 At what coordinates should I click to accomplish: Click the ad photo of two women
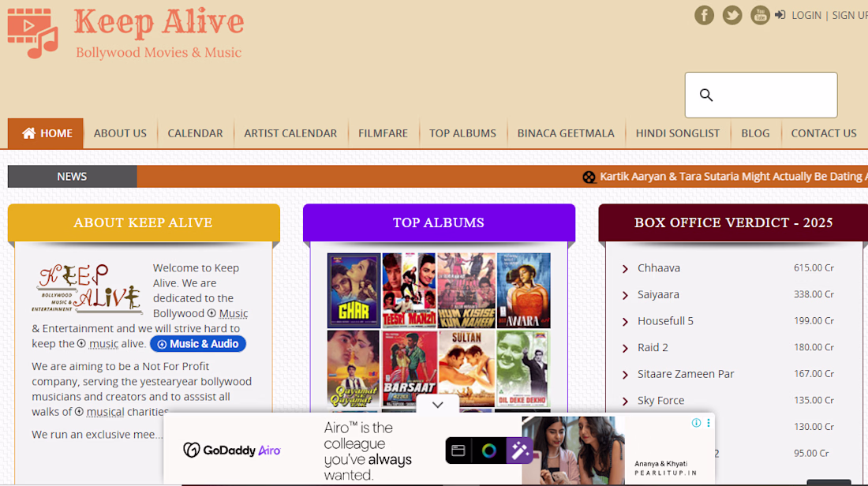[574, 450]
